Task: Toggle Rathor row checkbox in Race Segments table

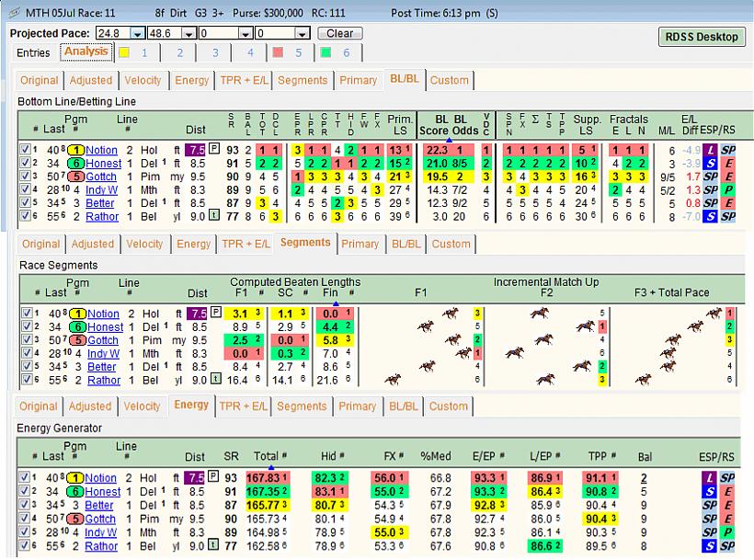Action: coord(27,380)
